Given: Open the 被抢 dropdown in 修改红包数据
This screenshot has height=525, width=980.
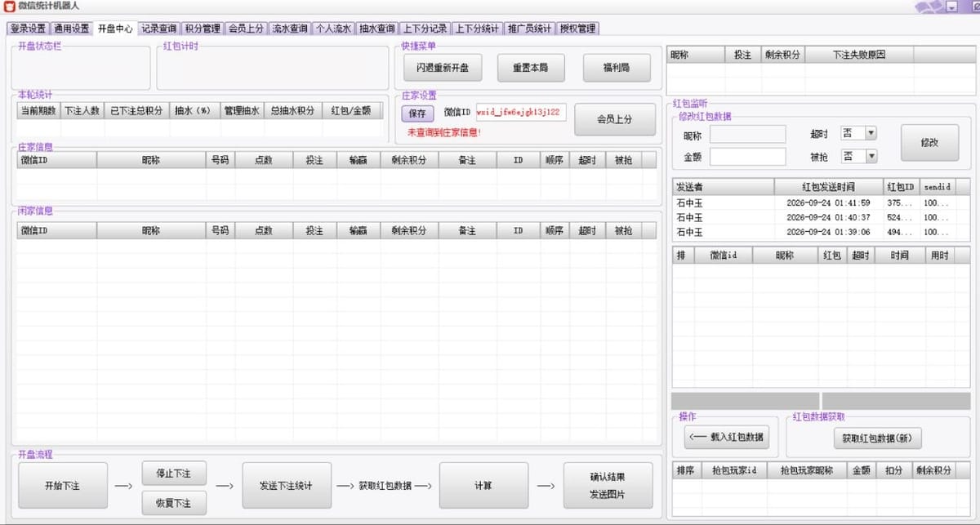Looking at the screenshot, I should point(858,156).
